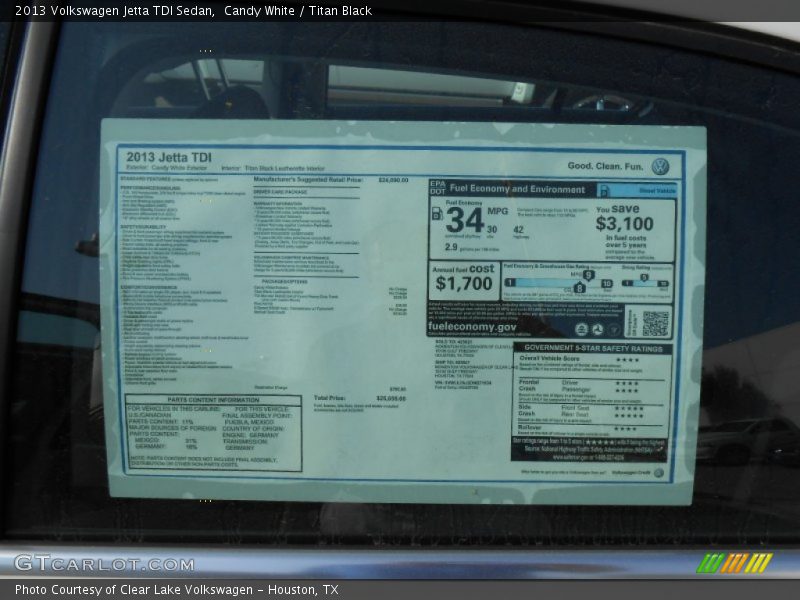Select the "Good. Clean. Fun." slogan text
The height and width of the screenshot is (600, 800).
pyautogui.click(x=605, y=166)
